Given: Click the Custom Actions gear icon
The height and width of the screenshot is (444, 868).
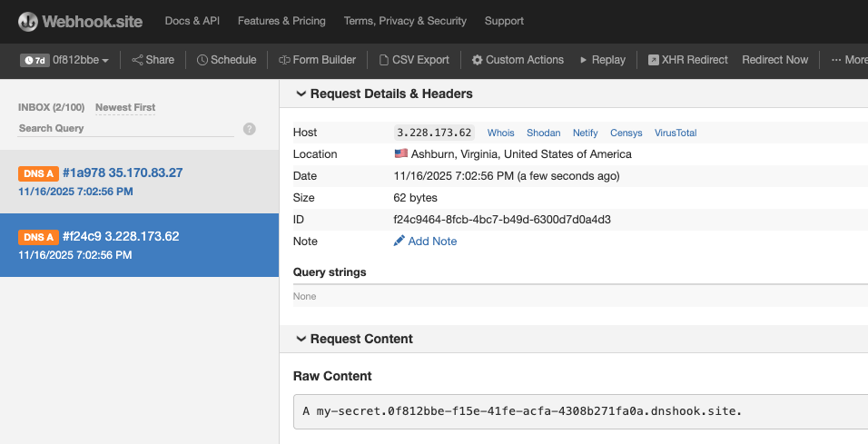Looking at the screenshot, I should coord(478,60).
